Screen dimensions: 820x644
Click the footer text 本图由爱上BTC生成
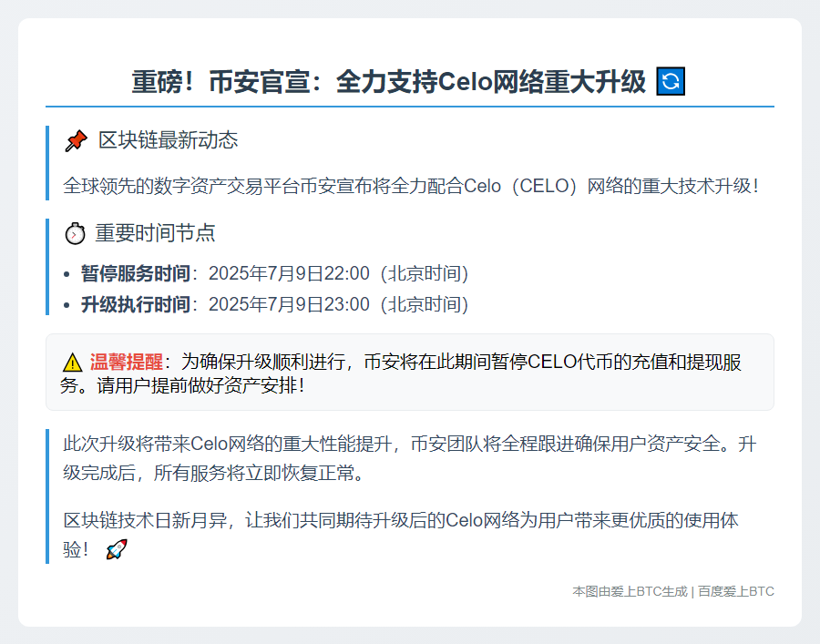630,591
